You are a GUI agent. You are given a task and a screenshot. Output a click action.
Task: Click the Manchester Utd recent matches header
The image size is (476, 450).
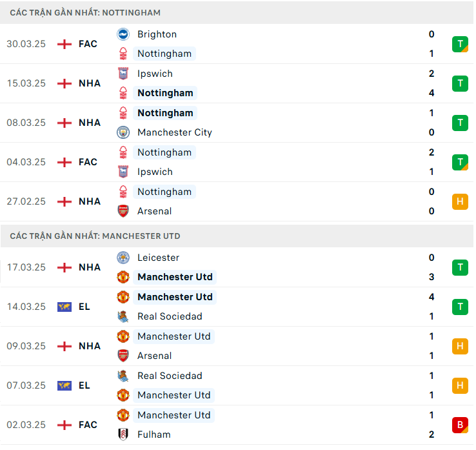[x=95, y=236]
